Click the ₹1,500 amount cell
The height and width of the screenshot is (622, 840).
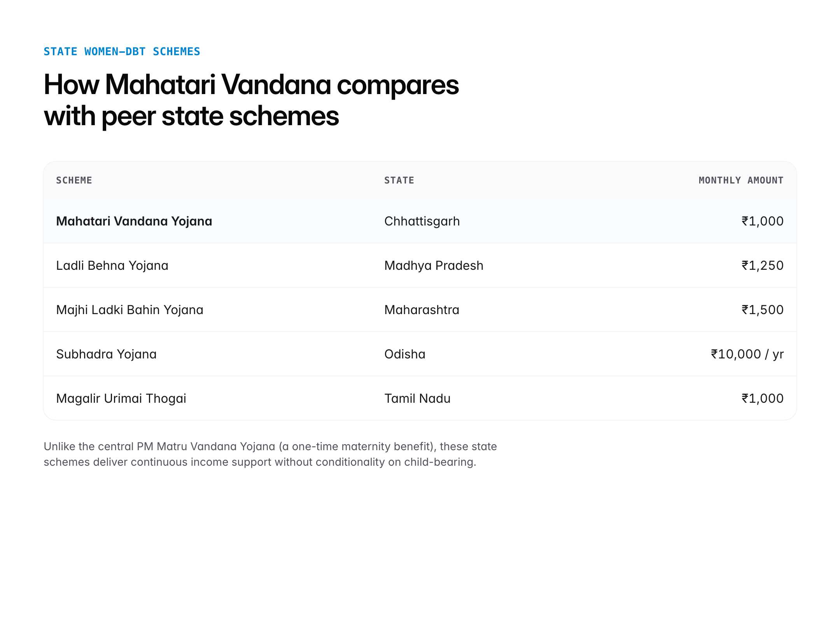(762, 310)
